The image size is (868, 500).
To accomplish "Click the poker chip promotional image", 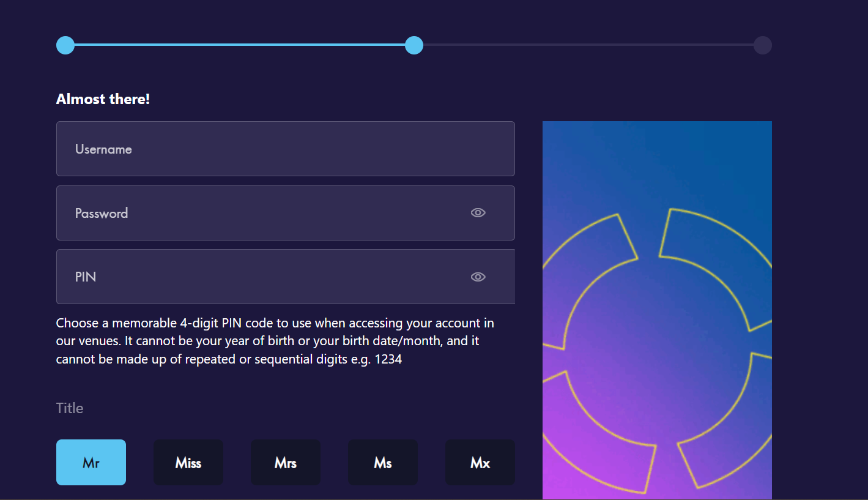I will [657, 310].
